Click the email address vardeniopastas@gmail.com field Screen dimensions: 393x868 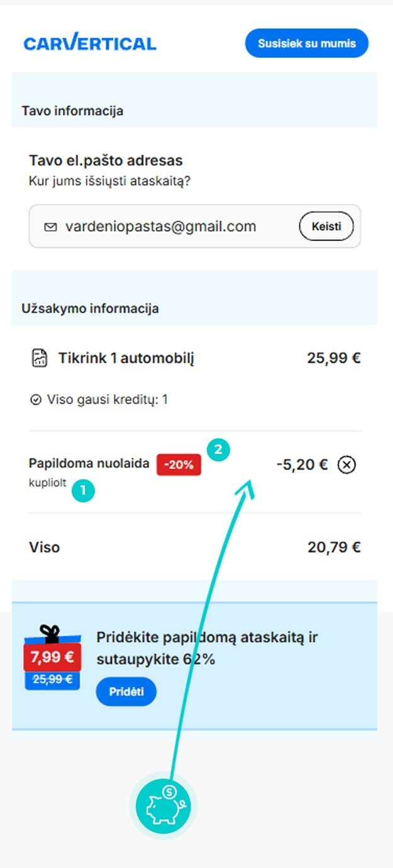tap(160, 227)
